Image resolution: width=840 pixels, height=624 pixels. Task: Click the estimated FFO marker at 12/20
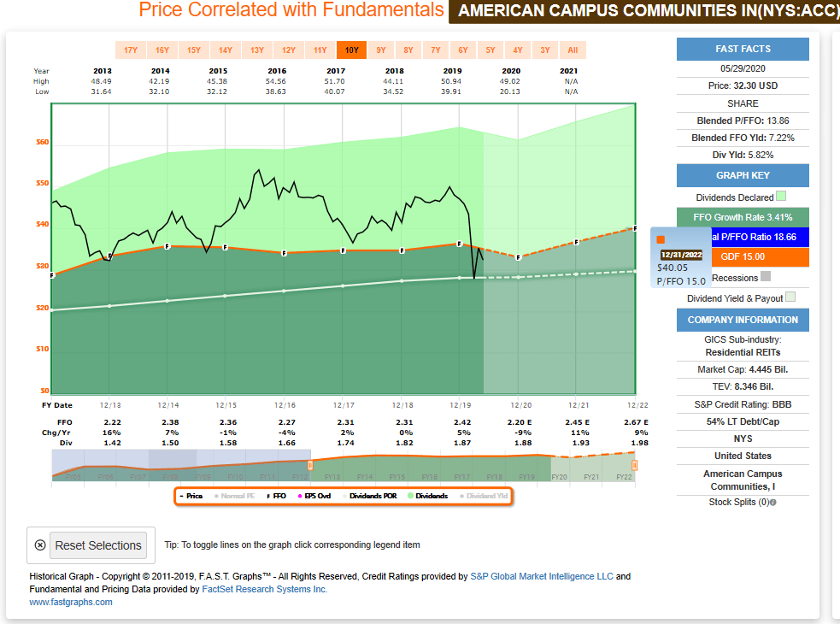[x=519, y=258]
